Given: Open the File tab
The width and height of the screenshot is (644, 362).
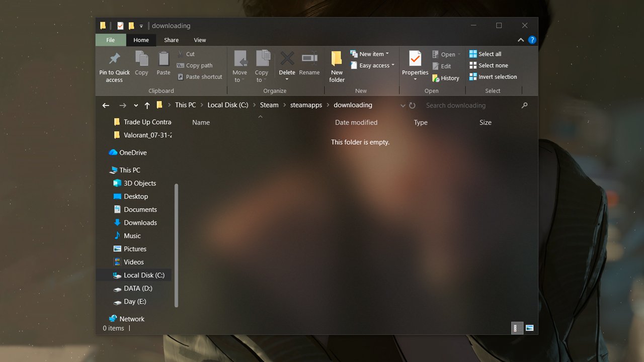Looking at the screenshot, I should 111,40.
